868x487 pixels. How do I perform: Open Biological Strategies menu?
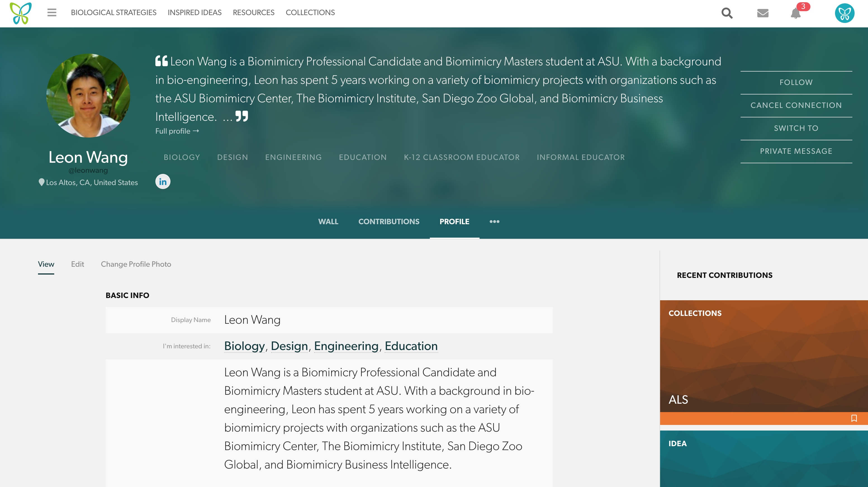(x=113, y=13)
